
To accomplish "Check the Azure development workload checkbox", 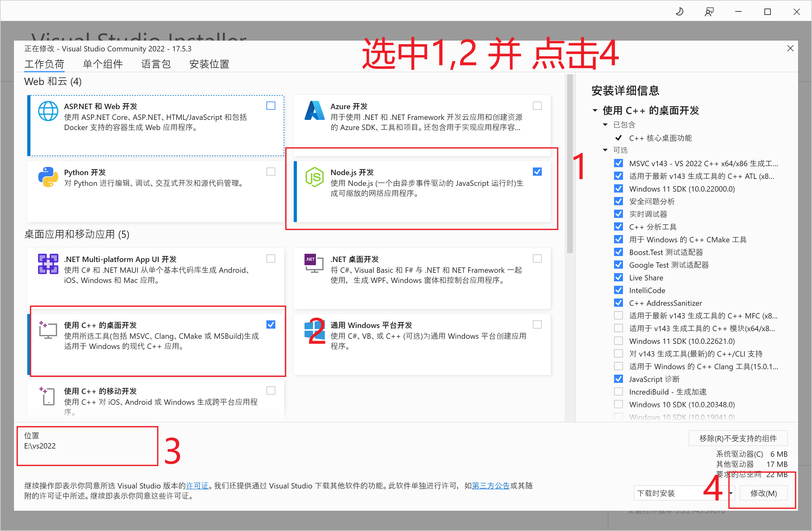I will click(537, 106).
